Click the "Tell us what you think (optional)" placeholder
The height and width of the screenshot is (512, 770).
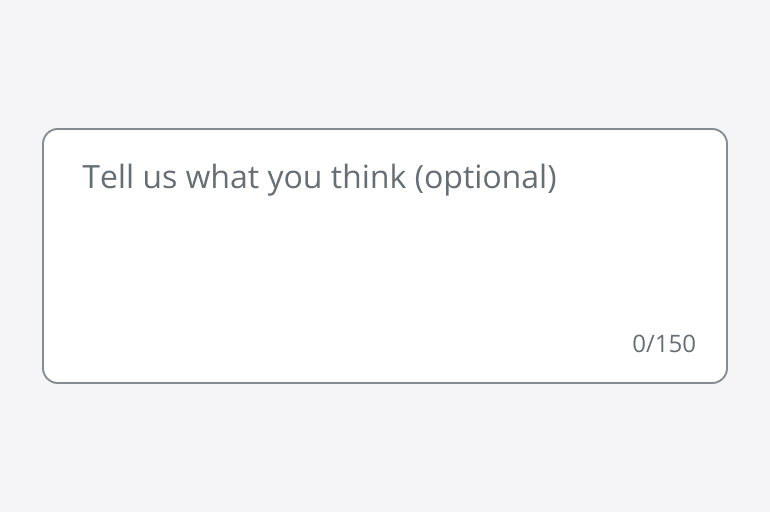click(x=319, y=178)
